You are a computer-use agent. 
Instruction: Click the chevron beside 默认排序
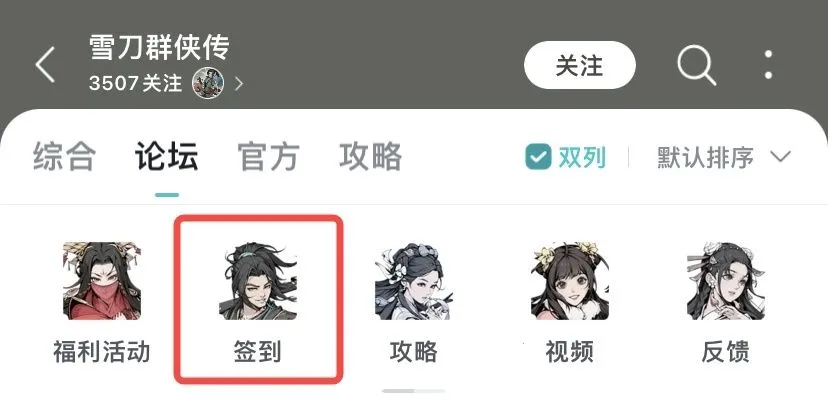780,157
